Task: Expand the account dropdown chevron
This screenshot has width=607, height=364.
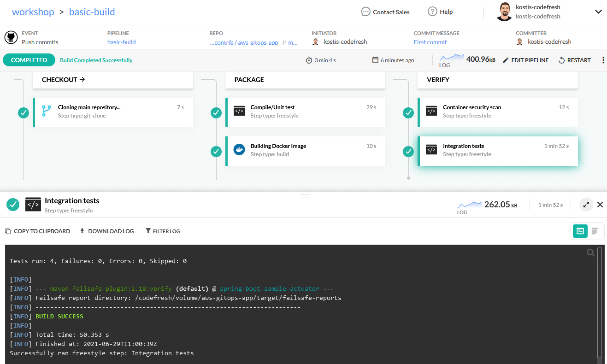Action: pos(598,12)
